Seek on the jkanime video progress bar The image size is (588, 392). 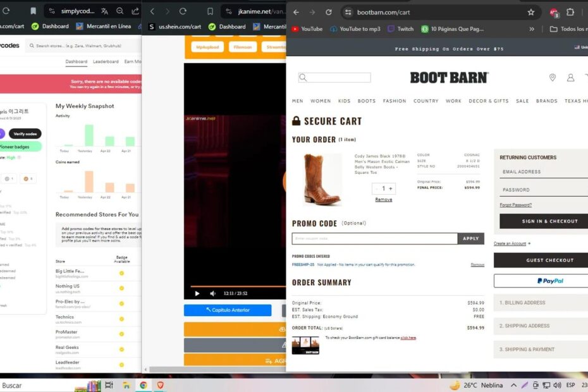coord(238,286)
